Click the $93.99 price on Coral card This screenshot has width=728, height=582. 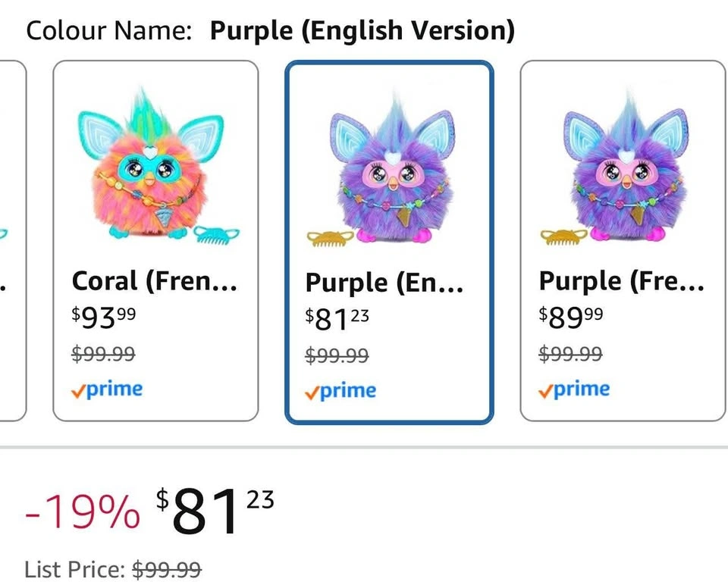coord(104,318)
